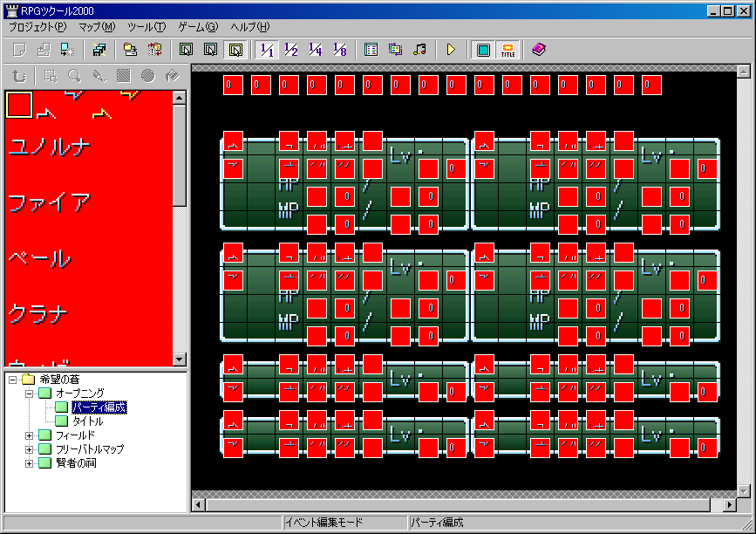The width and height of the screenshot is (756, 534).
Task: Expand the 賢者の祠 tree node
Action: point(30,463)
